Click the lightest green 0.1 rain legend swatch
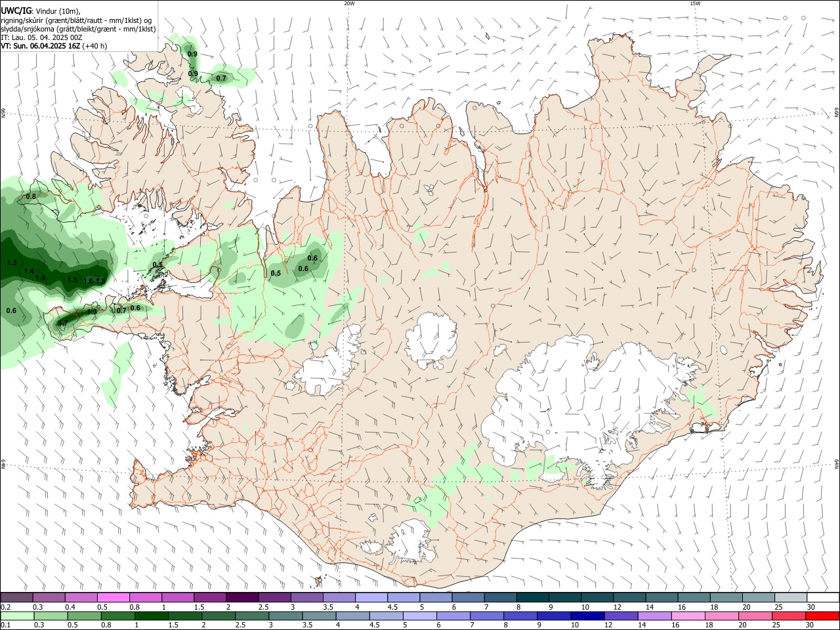This screenshot has height=630, width=840. tap(17, 616)
